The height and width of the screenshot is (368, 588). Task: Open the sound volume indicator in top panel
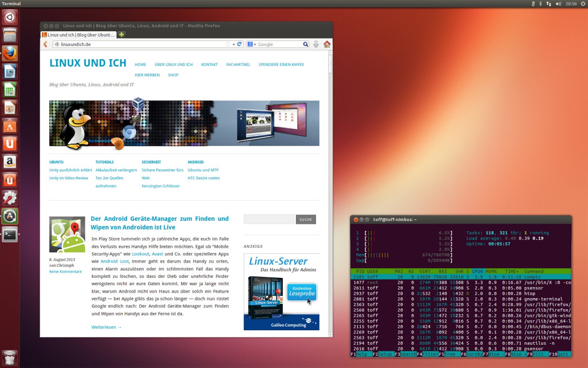pos(559,4)
